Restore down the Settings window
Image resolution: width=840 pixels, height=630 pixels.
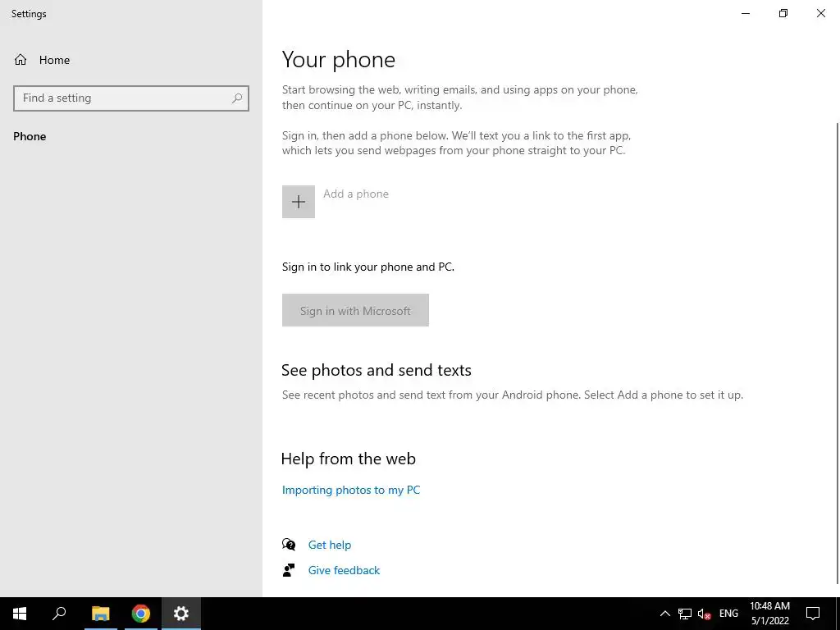click(783, 13)
